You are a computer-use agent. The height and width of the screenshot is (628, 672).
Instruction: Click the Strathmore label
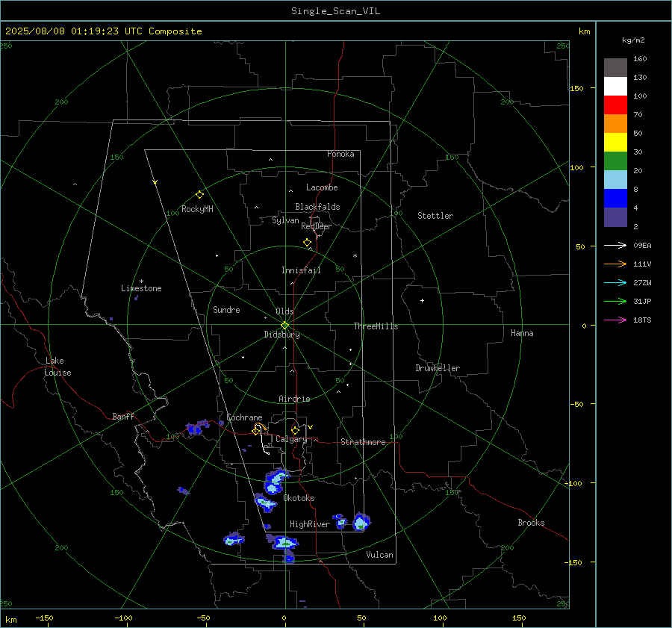[363, 442]
